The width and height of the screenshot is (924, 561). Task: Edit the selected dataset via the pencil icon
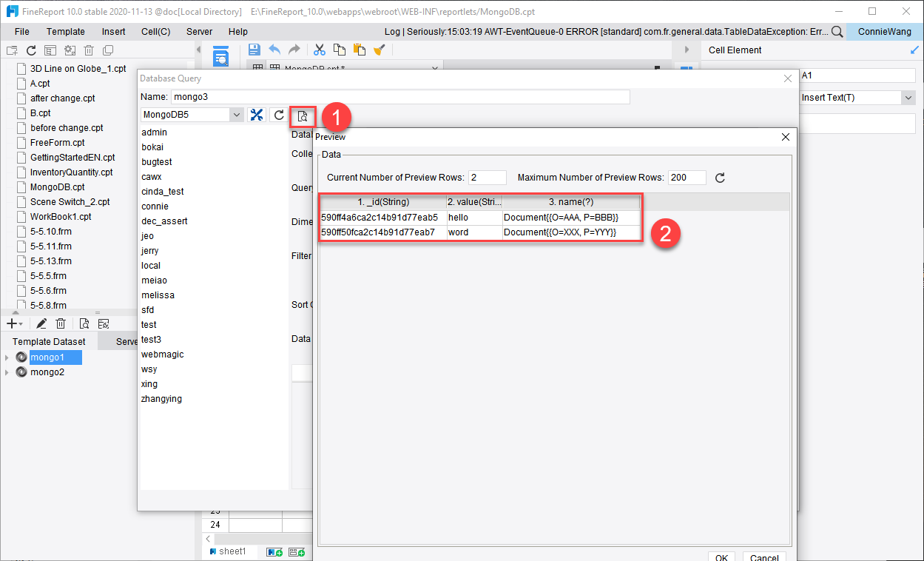[x=41, y=323]
